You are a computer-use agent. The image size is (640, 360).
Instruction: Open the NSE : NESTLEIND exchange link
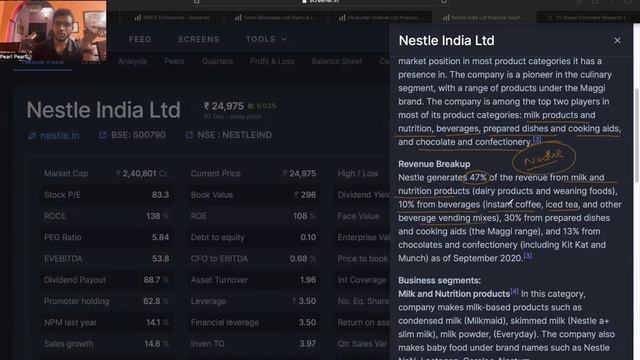(234, 135)
